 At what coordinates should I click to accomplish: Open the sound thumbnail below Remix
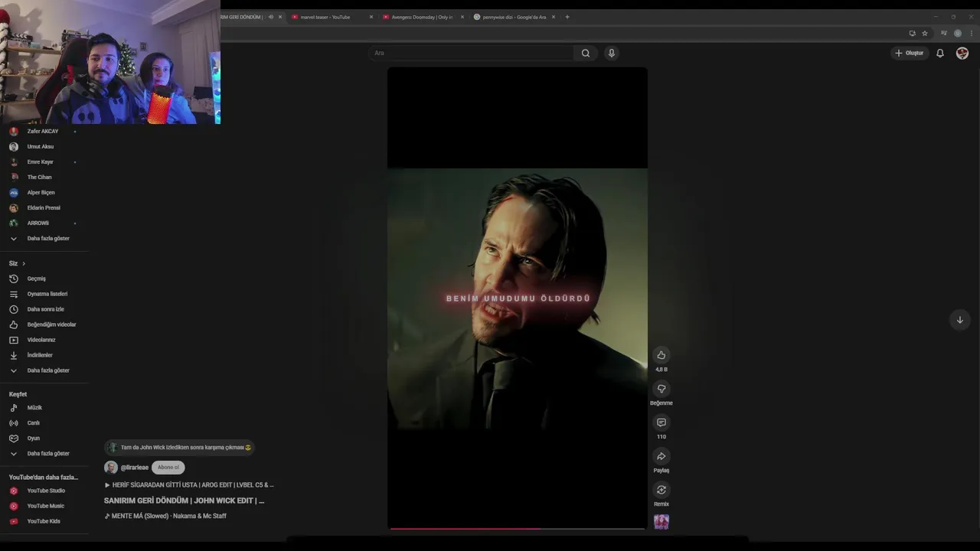point(661,522)
